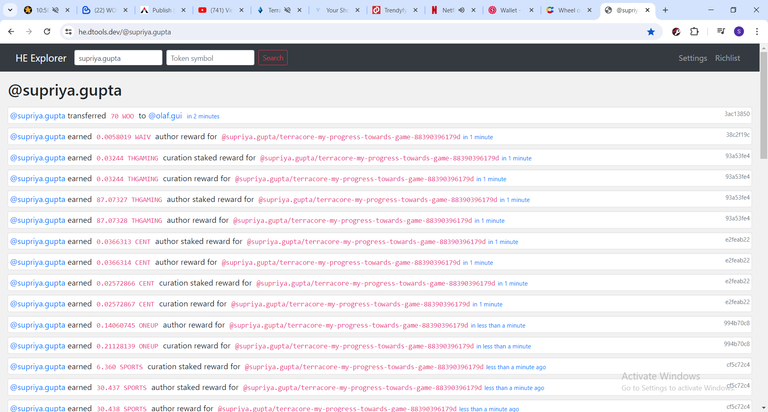Switch to the (22) WO tab
768x412 pixels.
coord(105,10)
